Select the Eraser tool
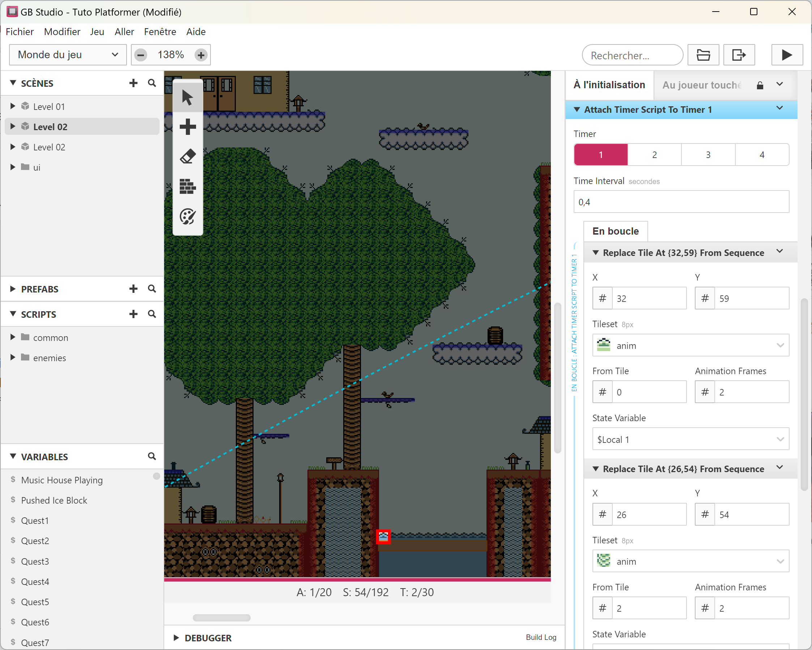 (x=187, y=157)
